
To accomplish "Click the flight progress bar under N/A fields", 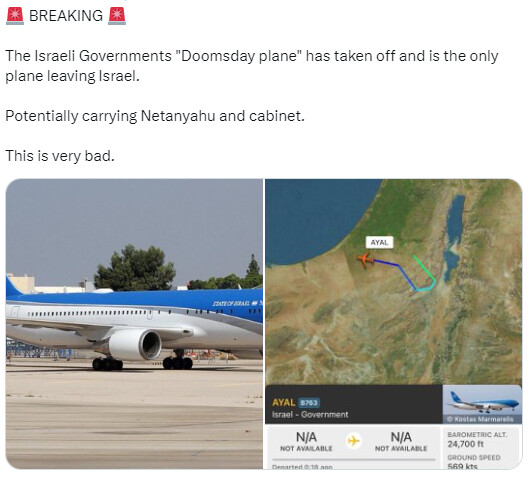I will coord(354,460).
